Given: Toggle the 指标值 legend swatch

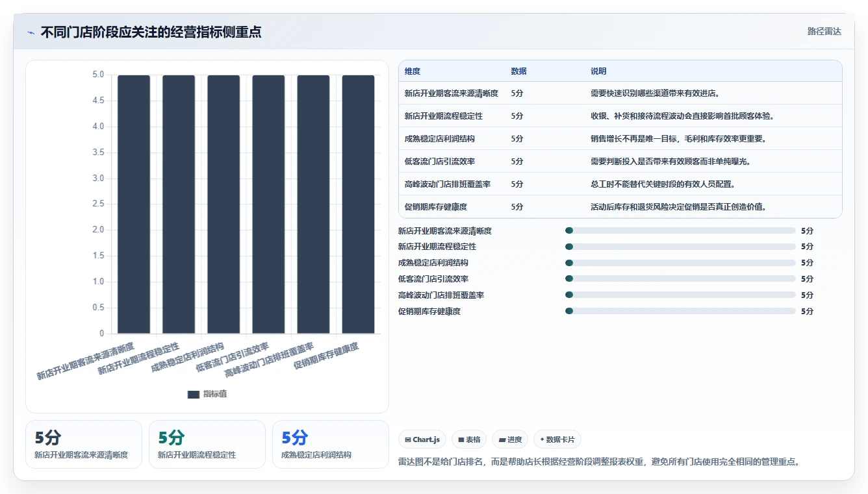Looking at the screenshot, I should point(194,394).
